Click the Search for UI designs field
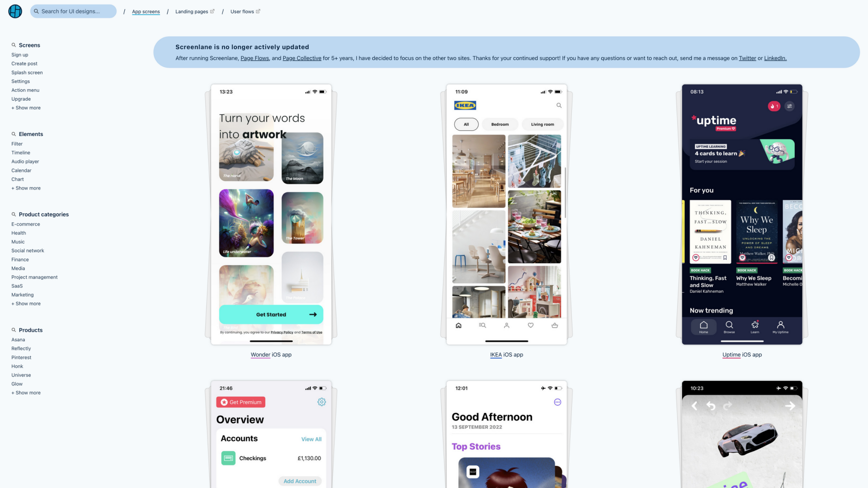The height and width of the screenshot is (488, 868). tap(73, 11)
